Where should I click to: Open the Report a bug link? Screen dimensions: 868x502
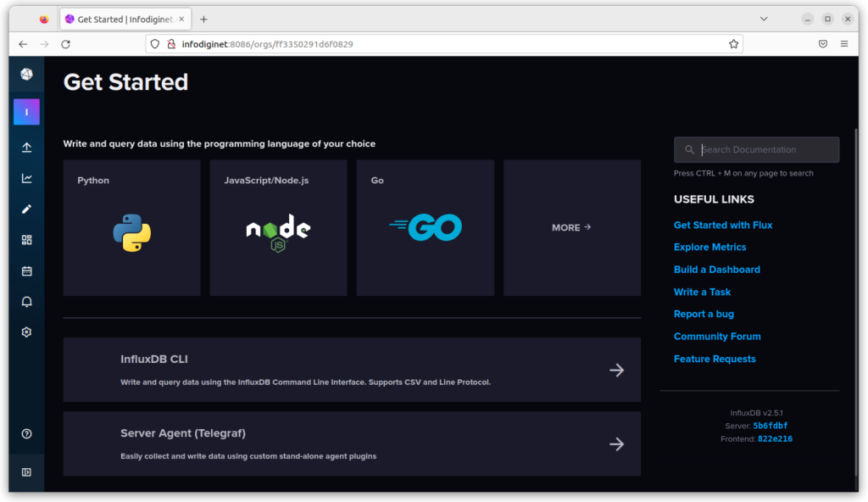tap(704, 314)
